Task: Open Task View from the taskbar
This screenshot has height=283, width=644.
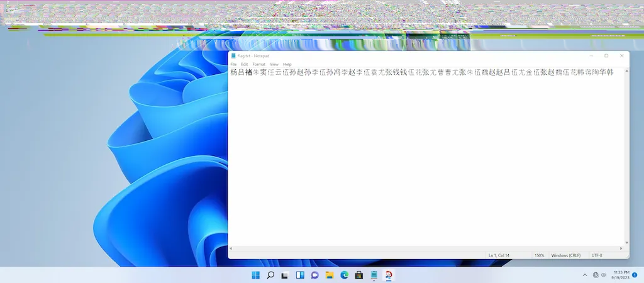Action: tap(285, 275)
